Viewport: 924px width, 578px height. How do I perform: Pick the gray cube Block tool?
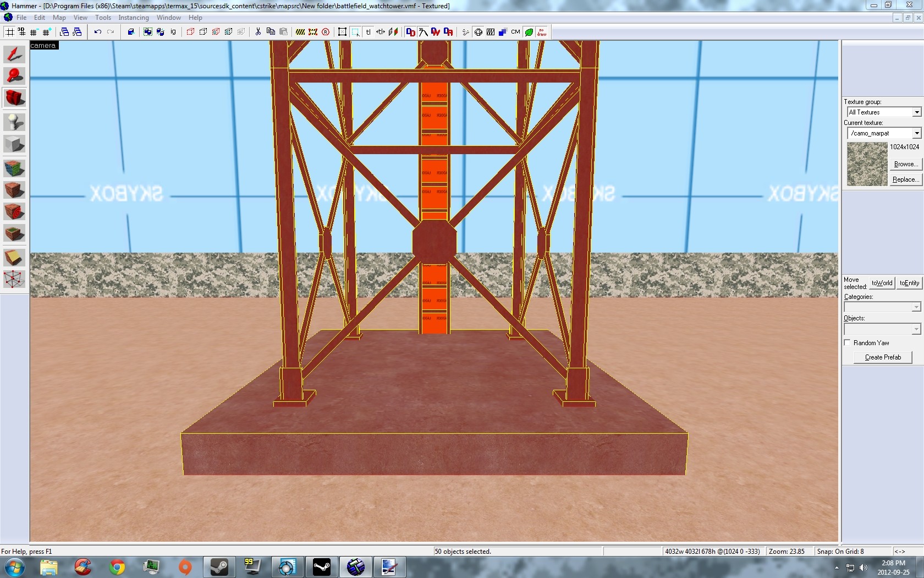pyautogui.click(x=14, y=144)
